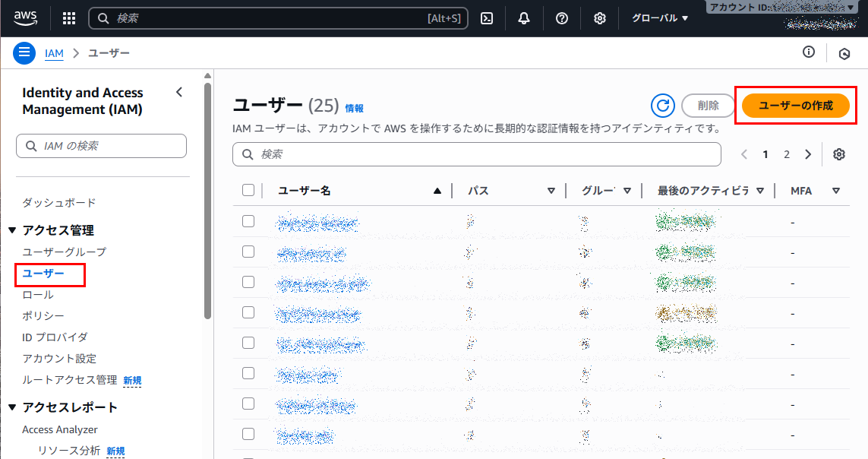
Task: Collapse the アクセス管理 section
Action: point(12,230)
